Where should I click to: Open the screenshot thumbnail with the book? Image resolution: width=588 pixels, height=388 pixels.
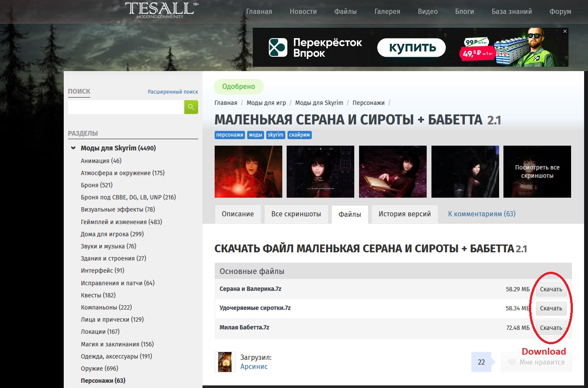pos(393,172)
